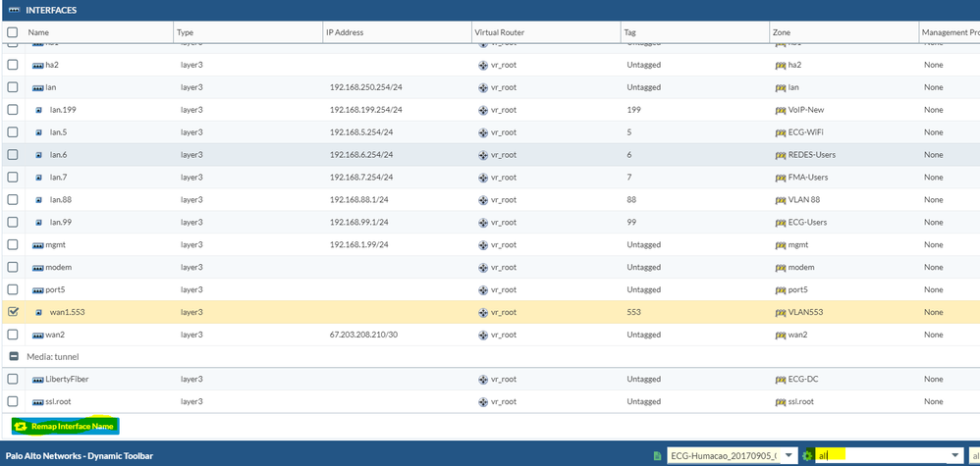Click the subinterface icon beside wan1.553
This screenshot has height=466, width=980.
click(x=38, y=312)
